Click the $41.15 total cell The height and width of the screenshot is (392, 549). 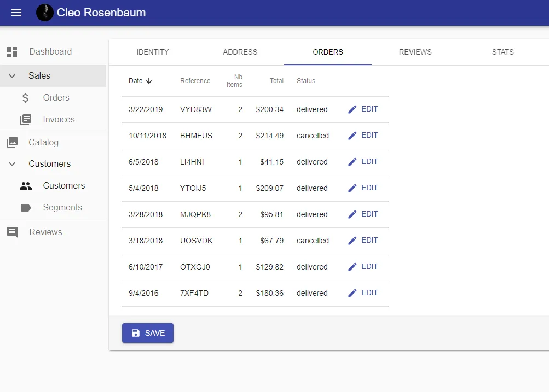[x=271, y=162]
